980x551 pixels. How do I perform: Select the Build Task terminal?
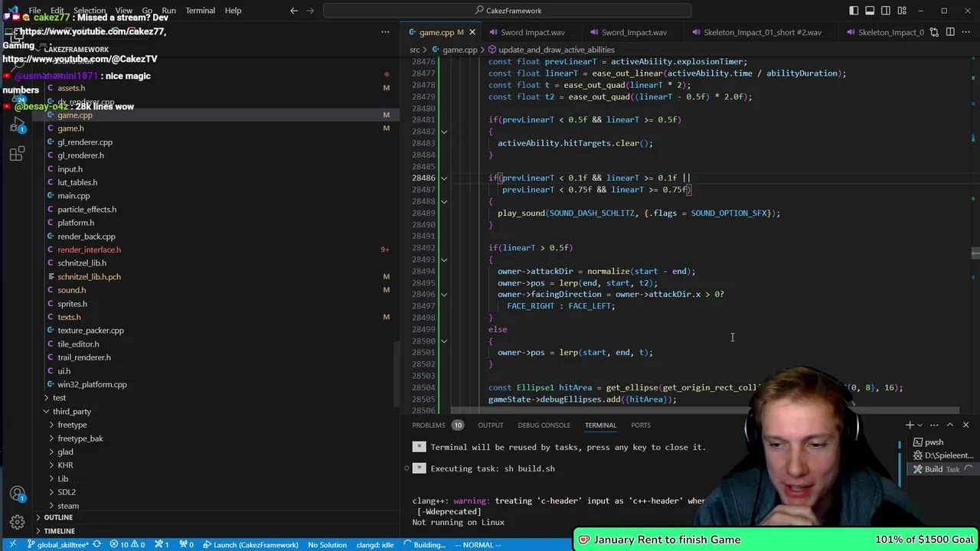(942, 469)
